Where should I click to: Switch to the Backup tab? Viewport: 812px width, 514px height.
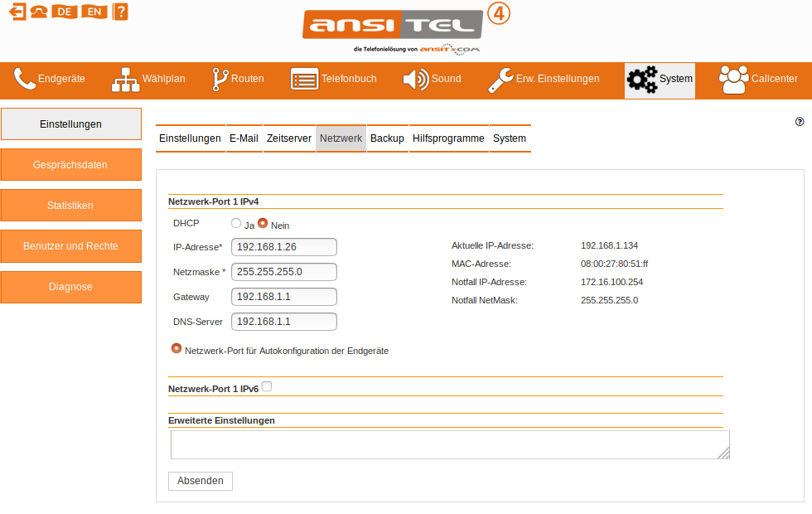click(386, 138)
